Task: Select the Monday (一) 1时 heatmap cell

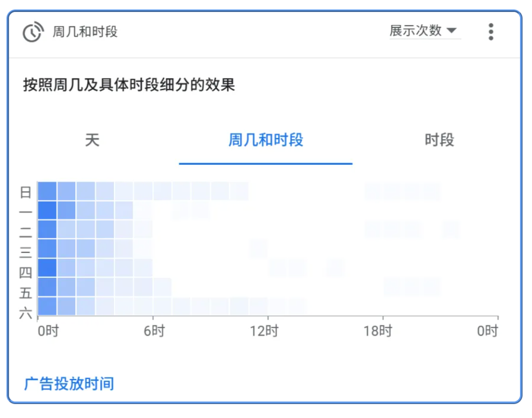Action: tap(66, 210)
